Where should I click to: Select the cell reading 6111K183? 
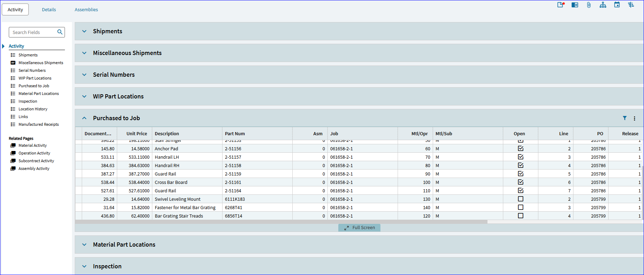(257, 199)
